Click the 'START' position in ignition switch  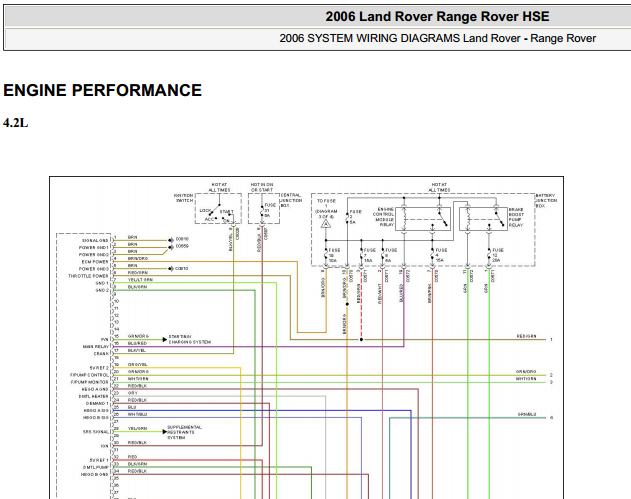point(227,212)
